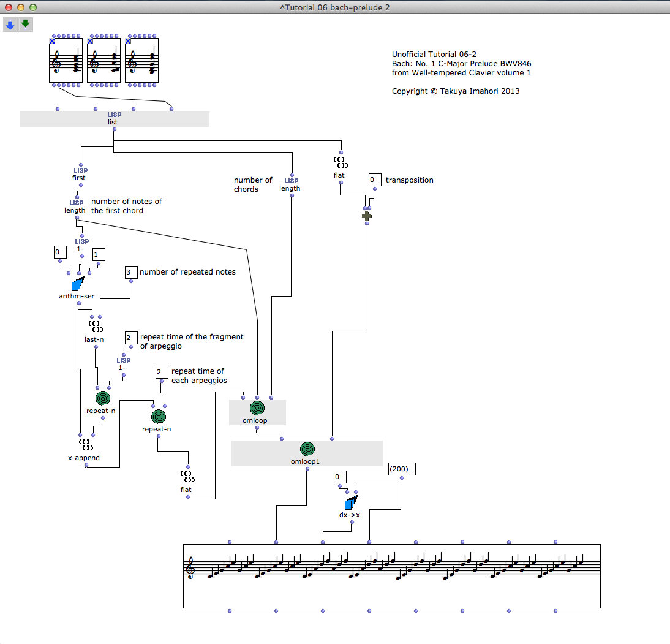Click the repeat-n icon above x-append
Viewport: 670px width, 644px height.
point(103,398)
